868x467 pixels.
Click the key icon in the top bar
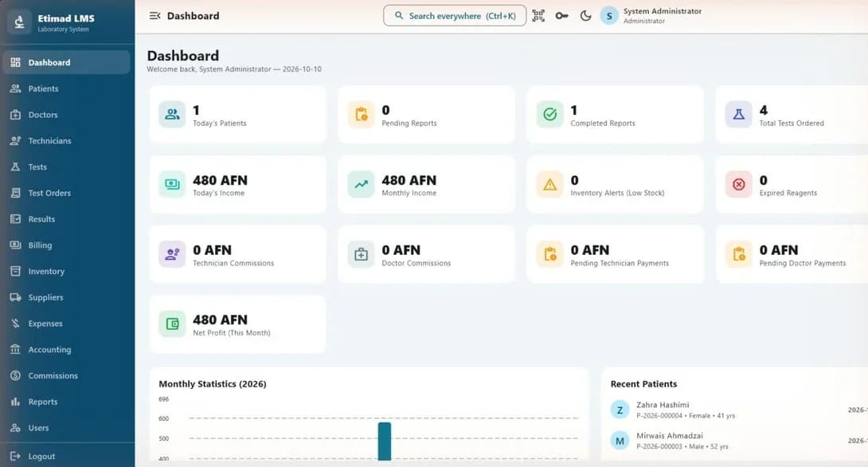(x=562, y=16)
